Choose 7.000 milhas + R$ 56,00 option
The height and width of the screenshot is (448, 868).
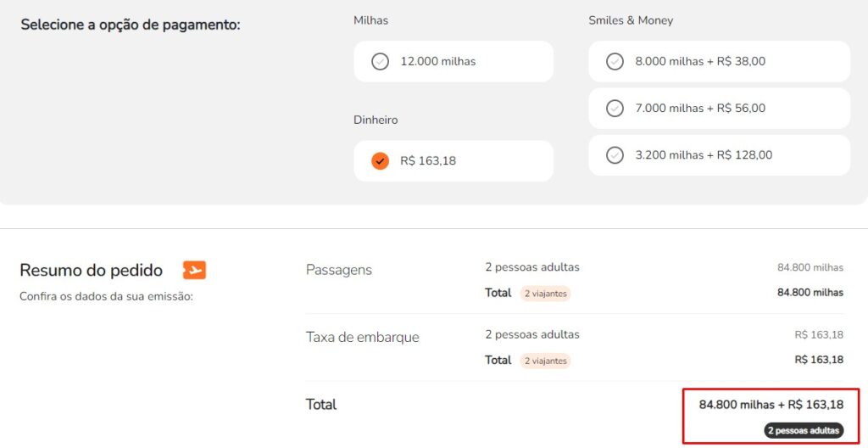(x=719, y=109)
